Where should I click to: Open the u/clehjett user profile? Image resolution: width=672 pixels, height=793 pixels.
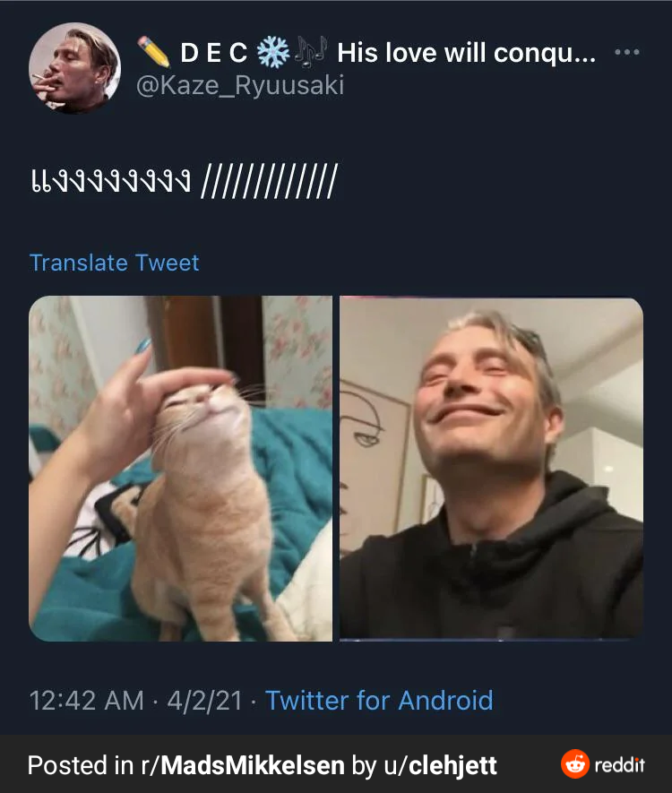441,765
